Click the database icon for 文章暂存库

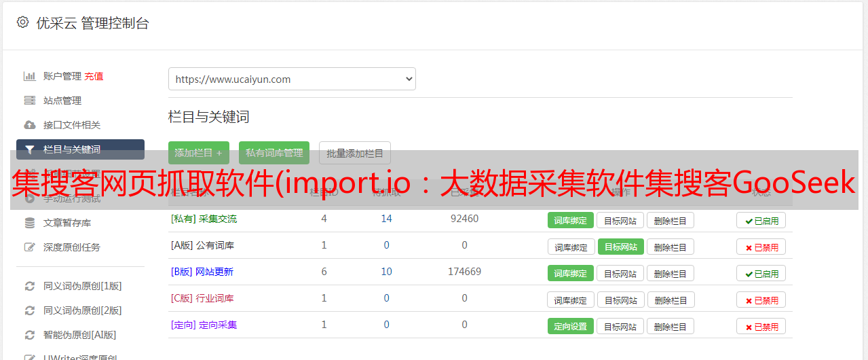(x=29, y=223)
